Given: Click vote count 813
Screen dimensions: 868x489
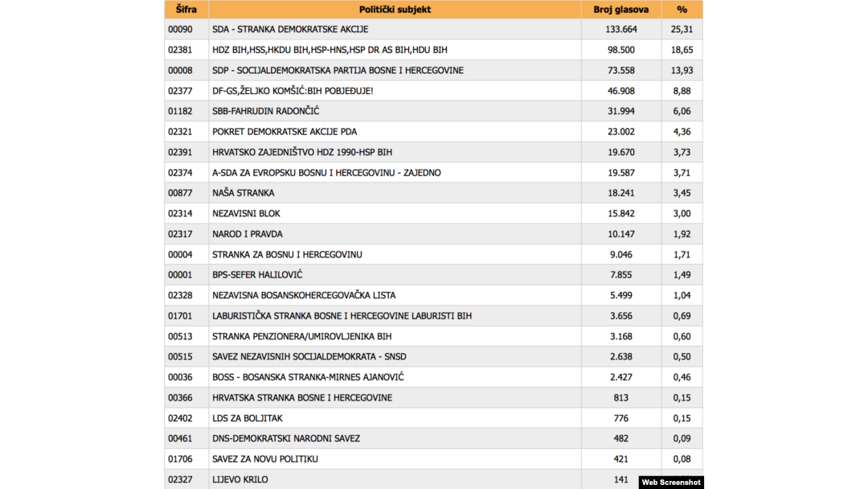Looking at the screenshot, I should 621,397.
